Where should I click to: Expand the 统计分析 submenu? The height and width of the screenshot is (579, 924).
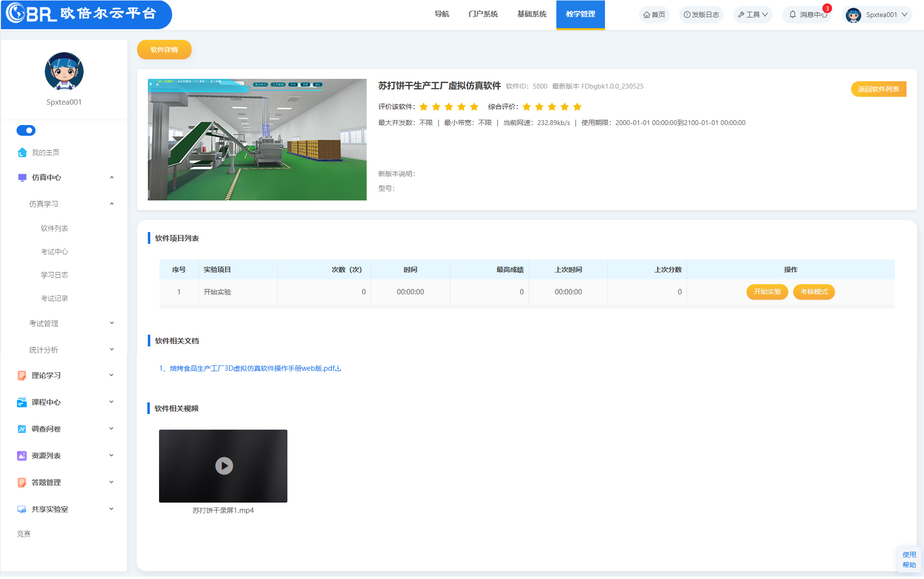(x=112, y=349)
